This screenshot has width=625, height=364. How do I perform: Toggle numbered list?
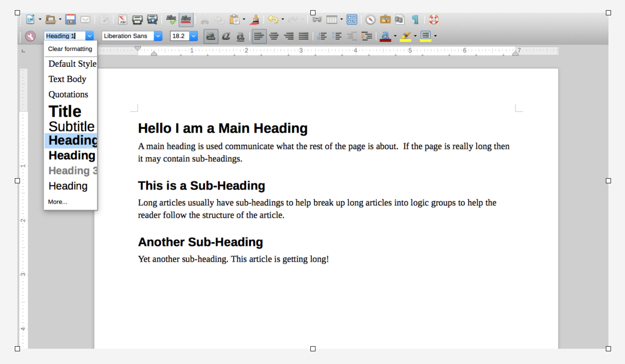point(322,36)
